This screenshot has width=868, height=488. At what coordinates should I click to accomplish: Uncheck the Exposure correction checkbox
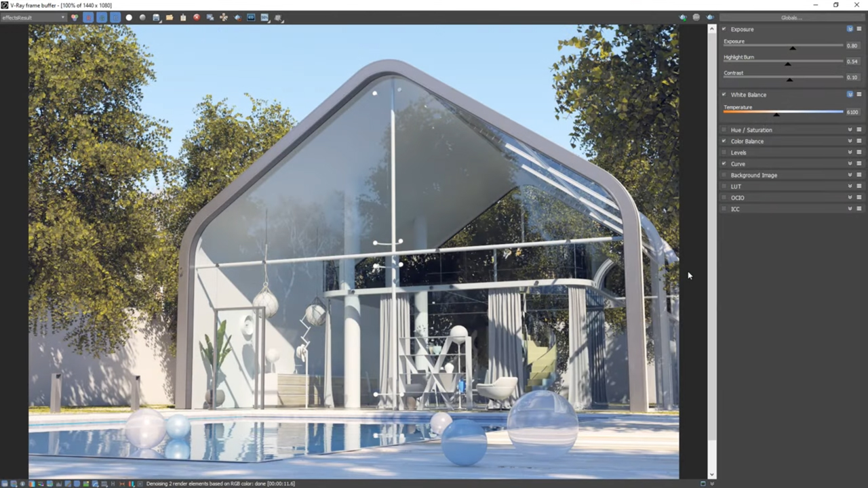724,29
